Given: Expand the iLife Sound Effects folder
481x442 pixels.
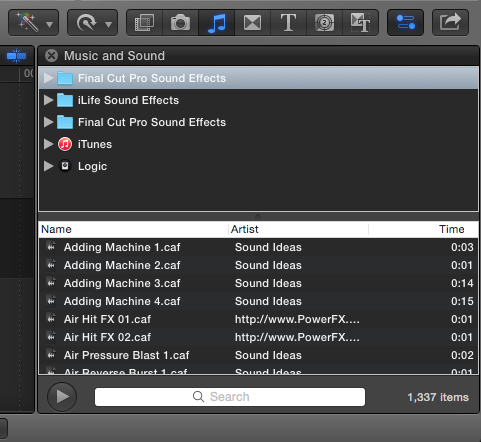Looking at the screenshot, I should point(49,100).
